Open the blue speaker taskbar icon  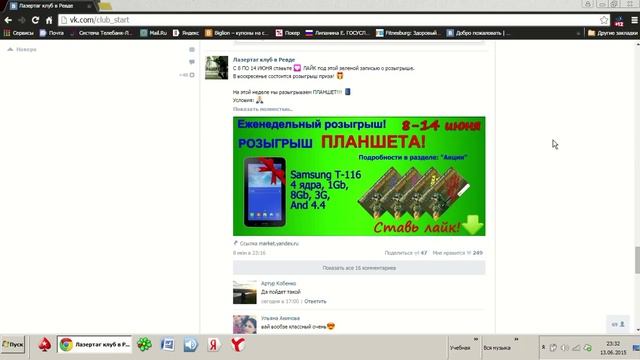(190, 345)
